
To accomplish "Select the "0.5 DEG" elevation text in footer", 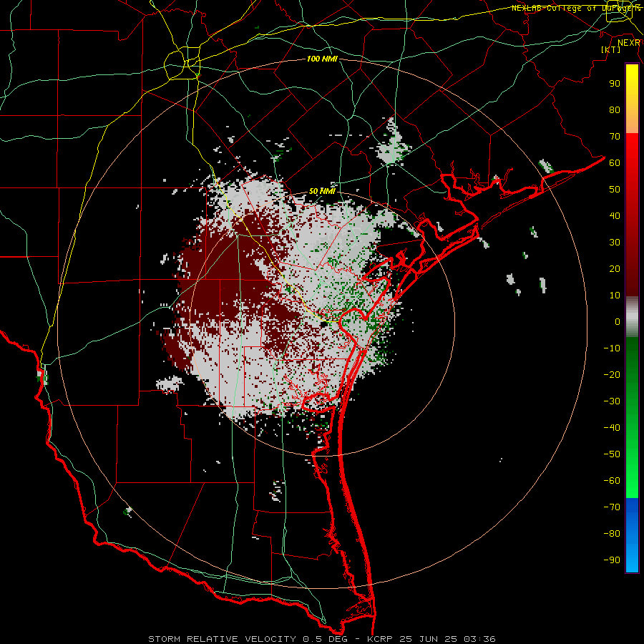I will 325,639.
